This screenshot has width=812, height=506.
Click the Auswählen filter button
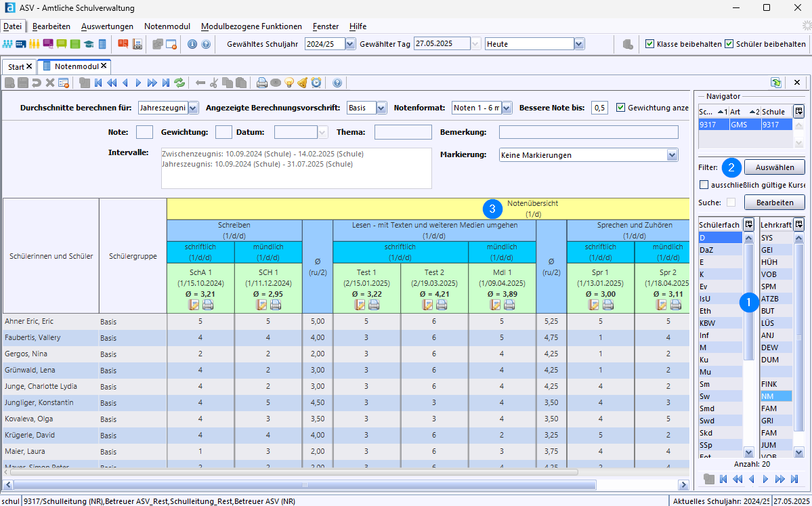775,167
